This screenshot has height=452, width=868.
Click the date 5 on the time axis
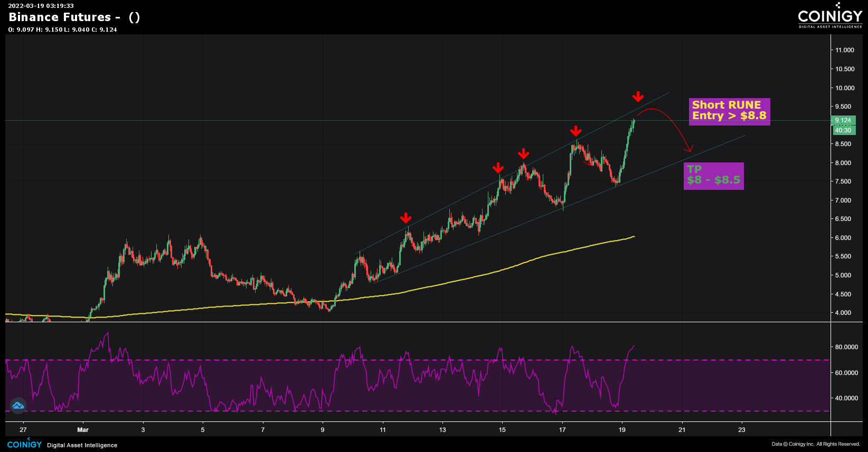click(203, 430)
